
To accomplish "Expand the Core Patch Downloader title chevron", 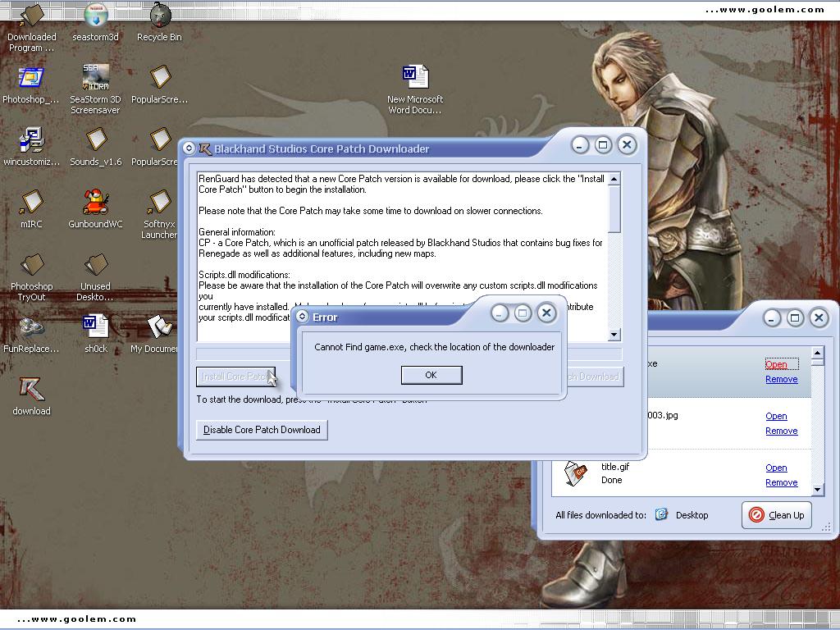I will [189, 148].
